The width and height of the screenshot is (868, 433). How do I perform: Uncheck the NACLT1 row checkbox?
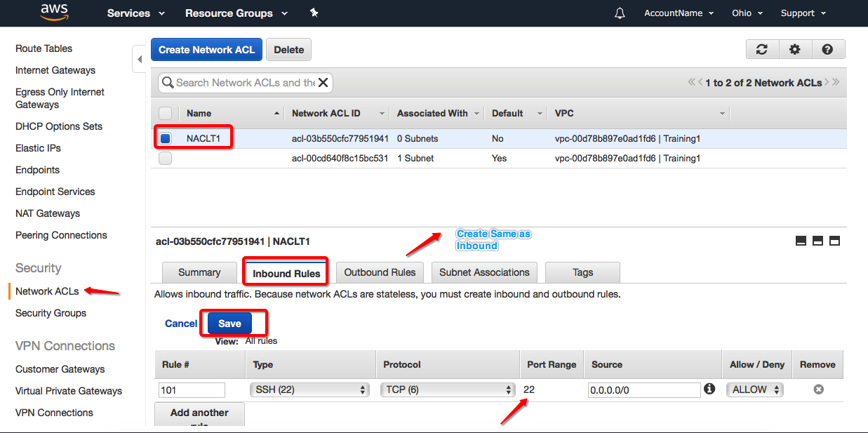(165, 139)
